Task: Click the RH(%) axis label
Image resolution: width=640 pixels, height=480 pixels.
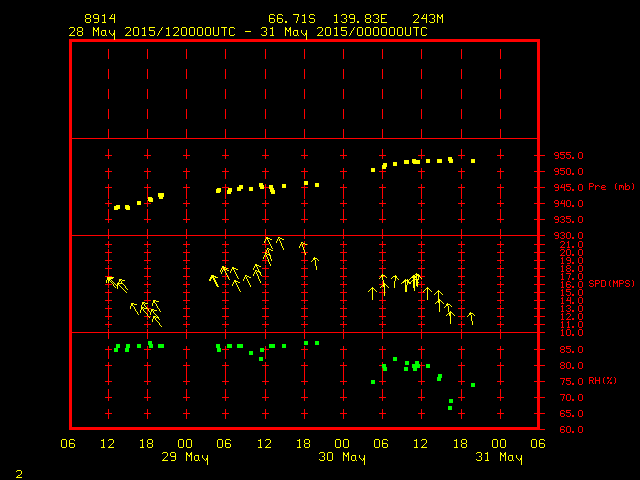Action: tap(602, 381)
